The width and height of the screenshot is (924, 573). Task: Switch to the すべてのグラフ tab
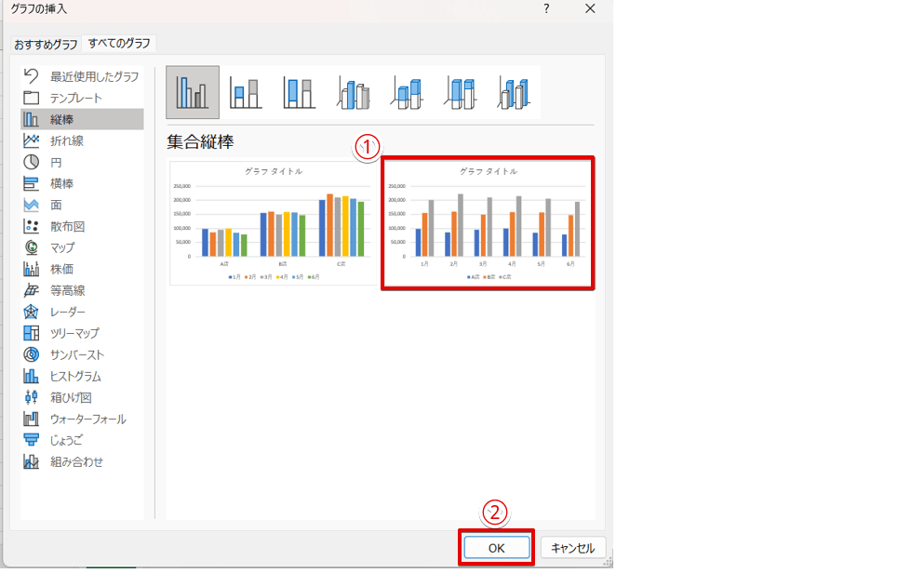120,43
